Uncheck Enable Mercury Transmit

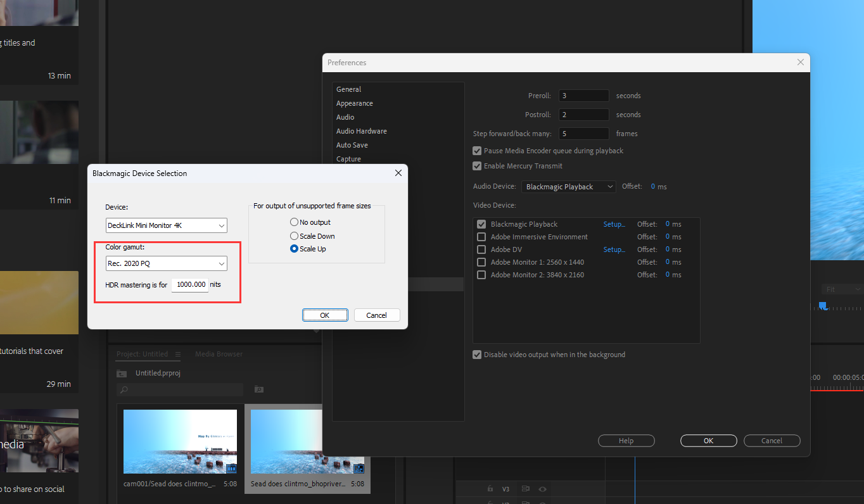click(477, 166)
